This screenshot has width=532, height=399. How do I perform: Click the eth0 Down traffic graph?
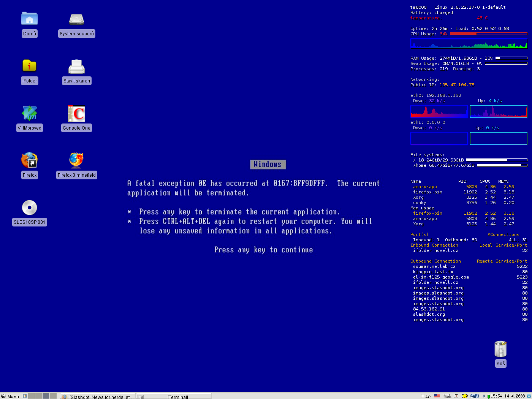[x=439, y=111]
